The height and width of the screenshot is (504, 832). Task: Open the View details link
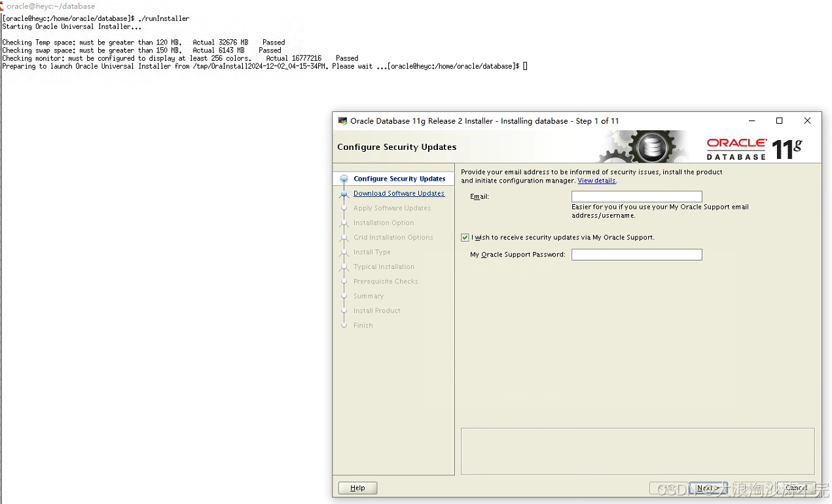coord(596,181)
